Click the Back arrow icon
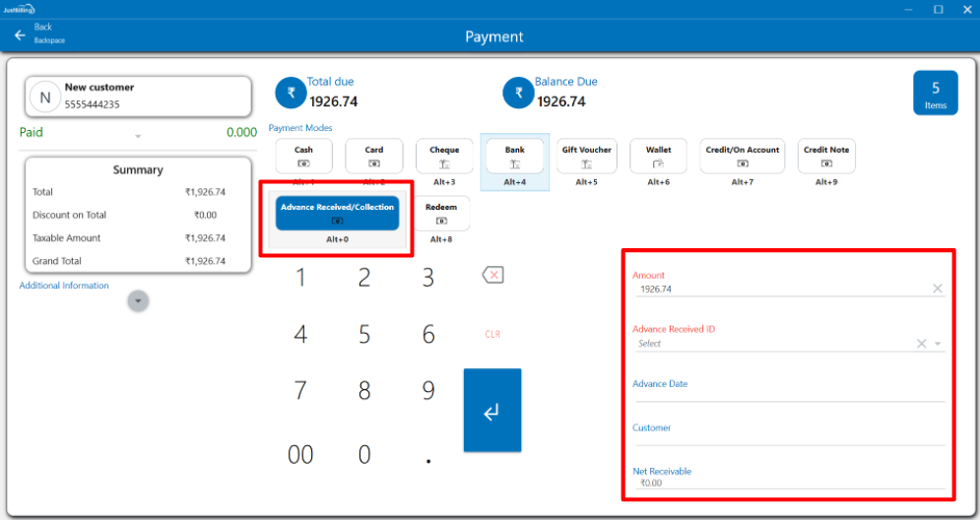The height and width of the screenshot is (520, 980). point(20,35)
